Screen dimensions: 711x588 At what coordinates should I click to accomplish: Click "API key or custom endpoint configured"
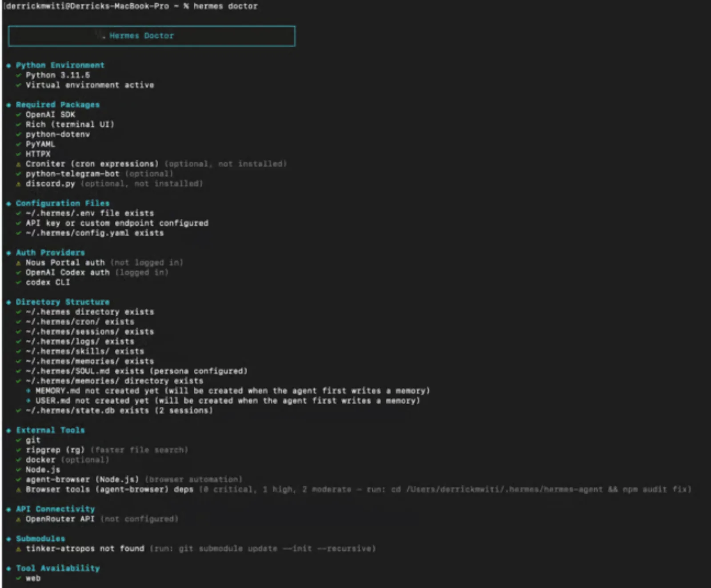[117, 223]
